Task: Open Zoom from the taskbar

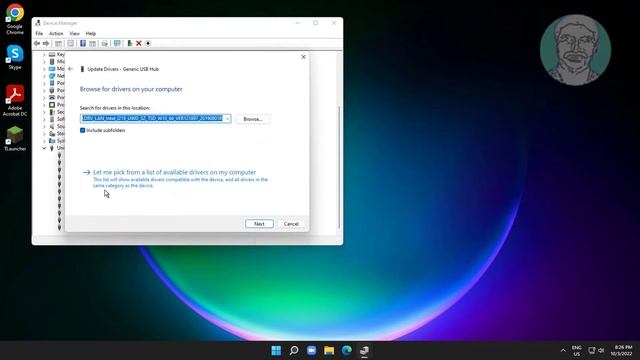Action: (x=311, y=351)
